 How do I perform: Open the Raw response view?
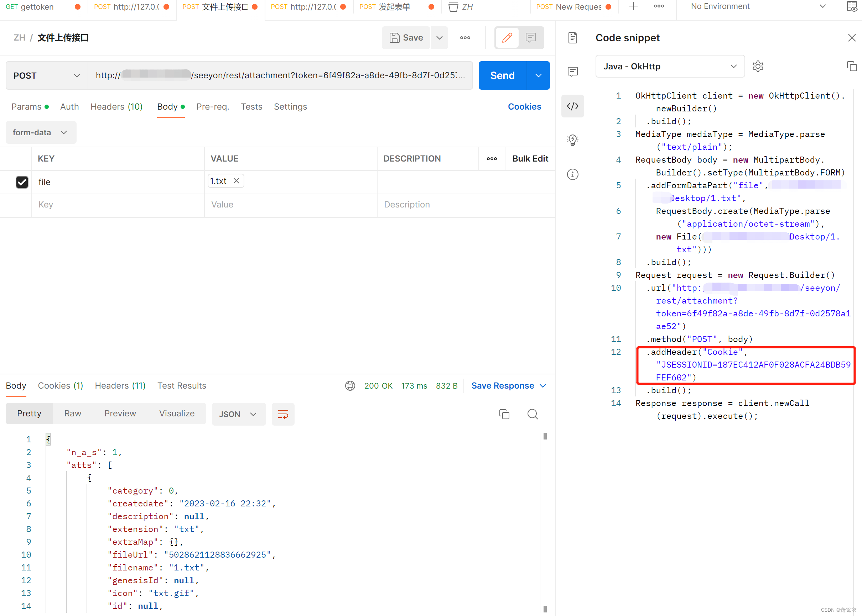tap(73, 414)
